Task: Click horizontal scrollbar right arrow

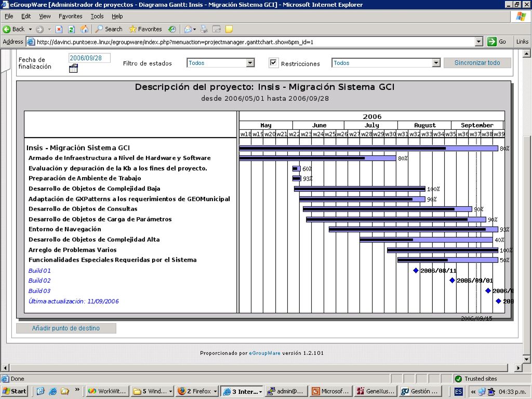Action: (x=518, y=368)
